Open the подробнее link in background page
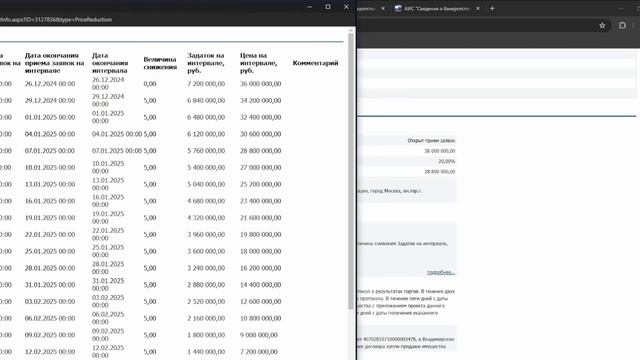 441,272
